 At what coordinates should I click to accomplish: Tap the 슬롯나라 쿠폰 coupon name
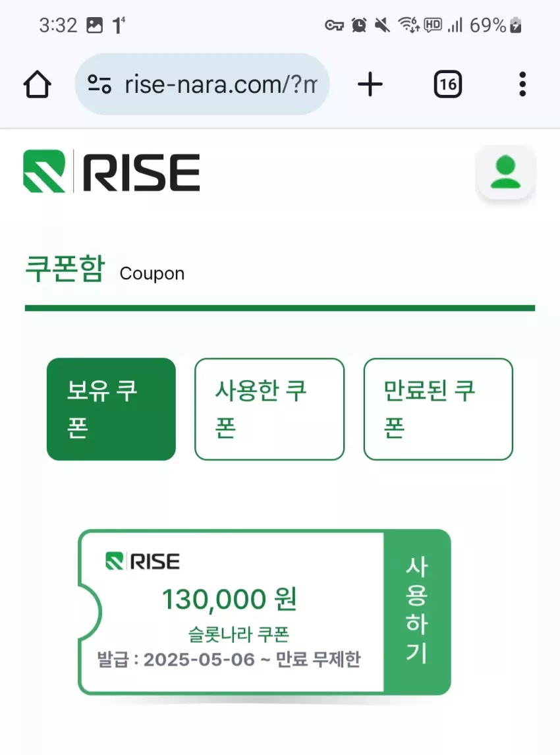[238, 634]
